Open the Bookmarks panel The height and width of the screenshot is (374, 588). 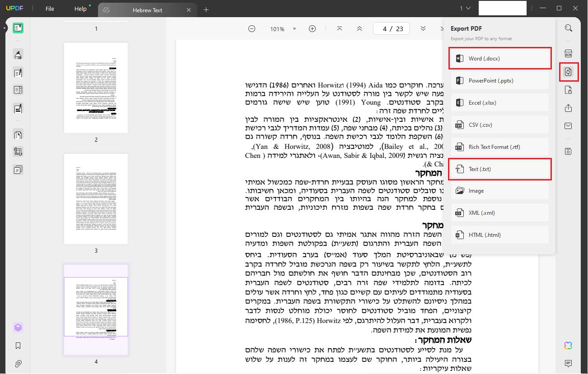pos(18,346)
